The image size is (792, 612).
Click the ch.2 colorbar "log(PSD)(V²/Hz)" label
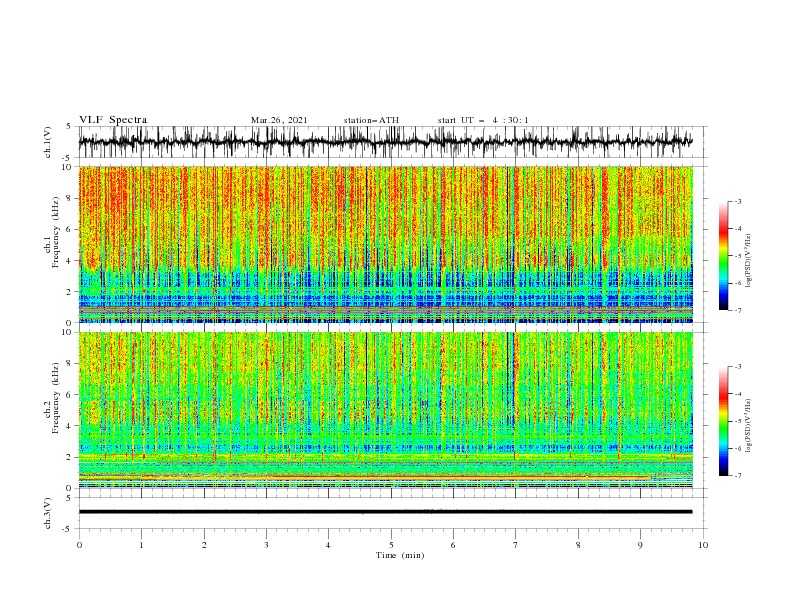tap(748, 426)
